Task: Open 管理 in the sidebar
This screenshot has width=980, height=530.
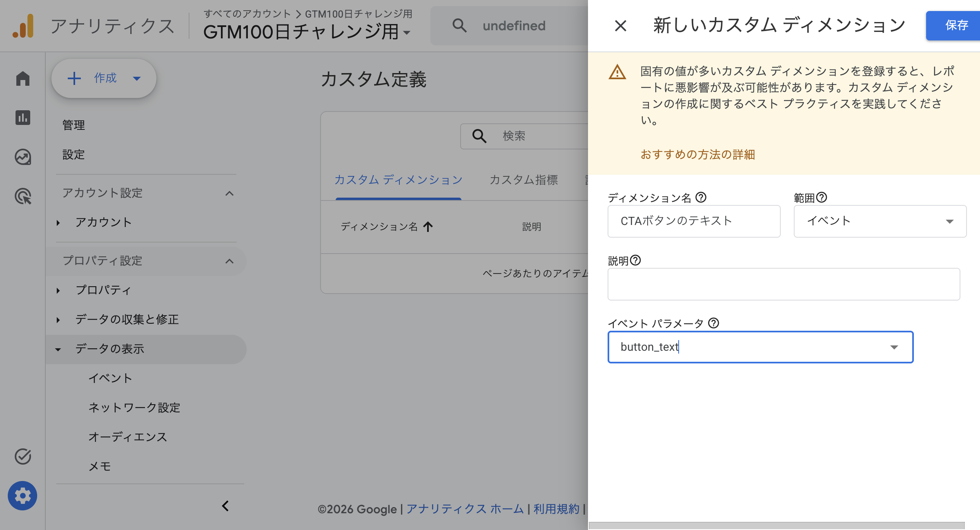Action: 73,125
